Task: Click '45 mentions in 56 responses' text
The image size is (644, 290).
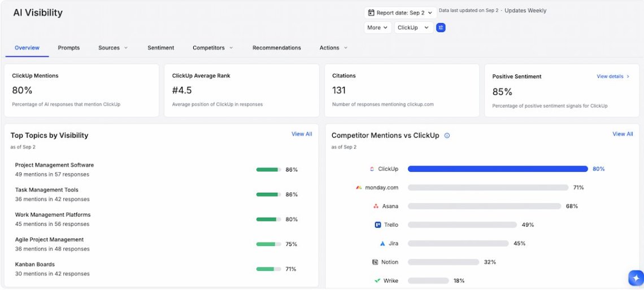Action: pyautogui.click(x=52, y=224)
